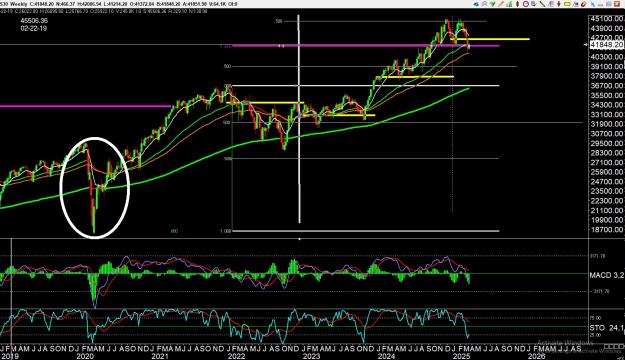Screen dimensions: 625x360
Task: Select the long purple line near 41848
Action: click(366, 46)
